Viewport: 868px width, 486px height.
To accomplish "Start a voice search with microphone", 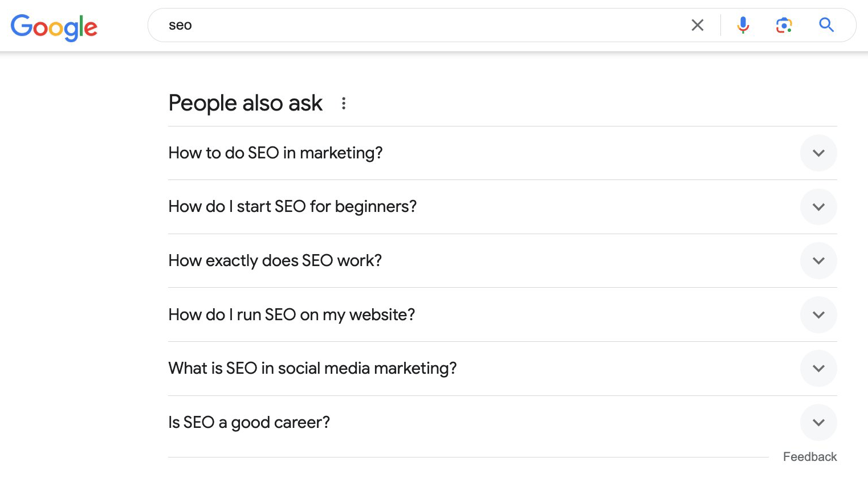I will (743, 25).
